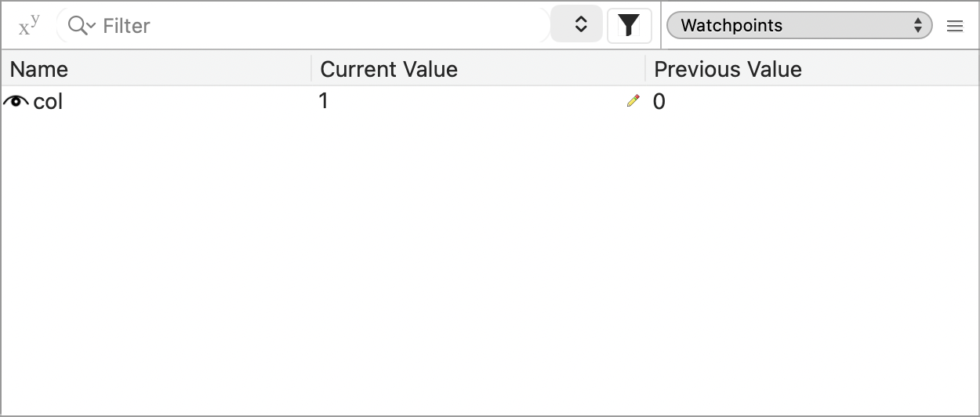
Task: Sort by the Name column header
Action: pos(157,69)
